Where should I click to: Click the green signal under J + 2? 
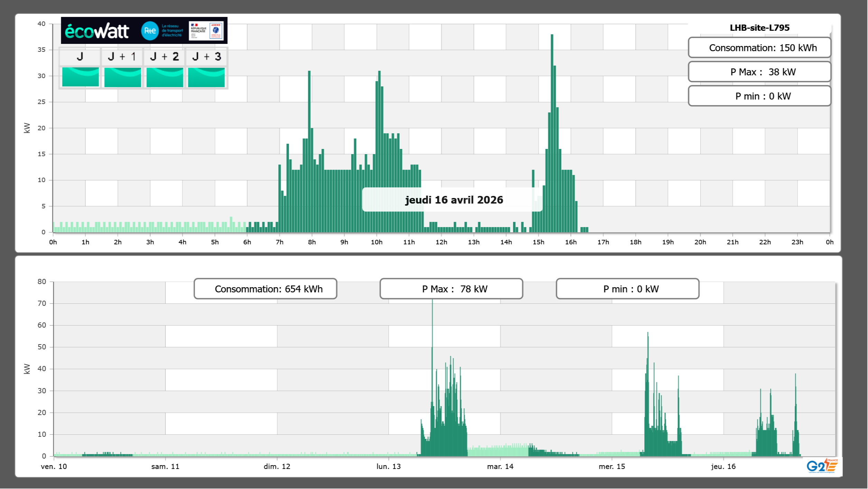tap(165, 77)
